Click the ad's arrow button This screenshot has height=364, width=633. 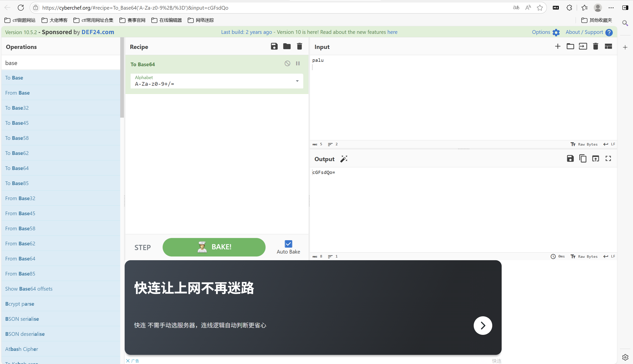pos(483,325)
